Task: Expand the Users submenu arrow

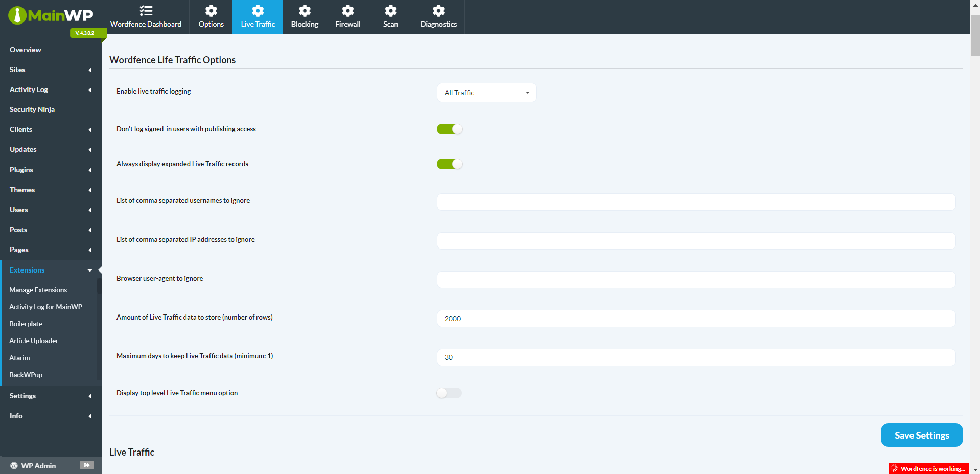Action: click(90, 210)
